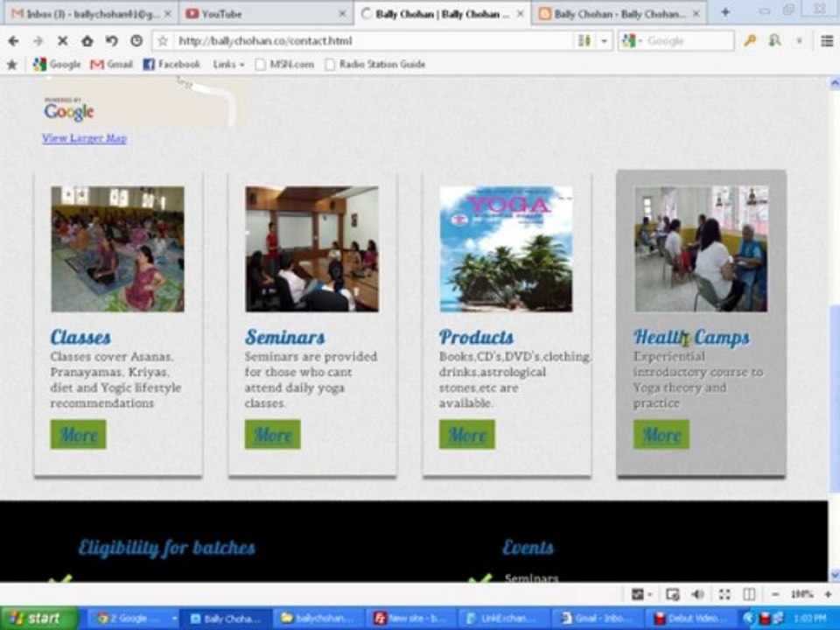Open the Health Camps photo
This screenshot has width=840, height=630.
[x=701, y=249]
